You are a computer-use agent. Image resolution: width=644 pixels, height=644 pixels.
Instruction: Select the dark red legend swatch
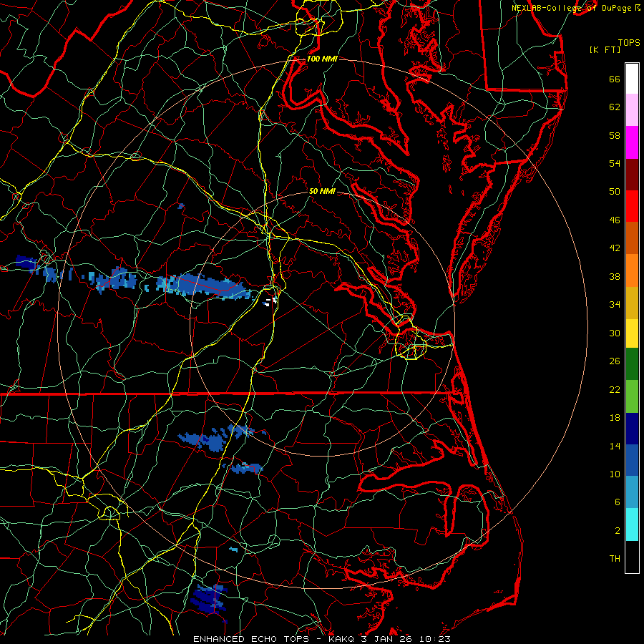point(632,175)
